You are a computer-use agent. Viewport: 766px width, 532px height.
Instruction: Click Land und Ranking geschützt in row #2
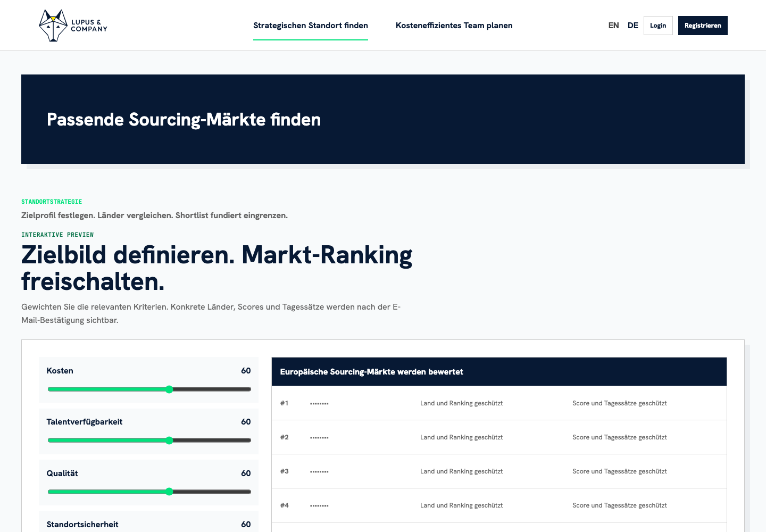tap(462, 437)
